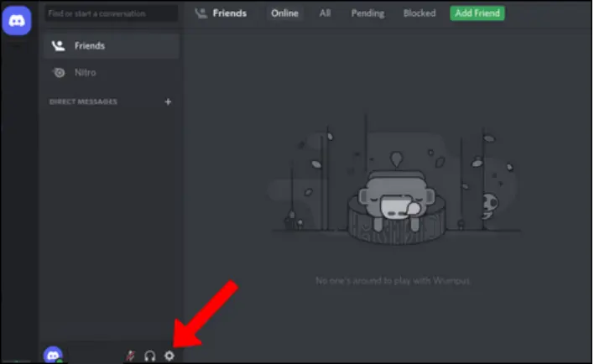View the Blocked users tab
The height and width of the screenshot is (364, 594).
(419, 13)
